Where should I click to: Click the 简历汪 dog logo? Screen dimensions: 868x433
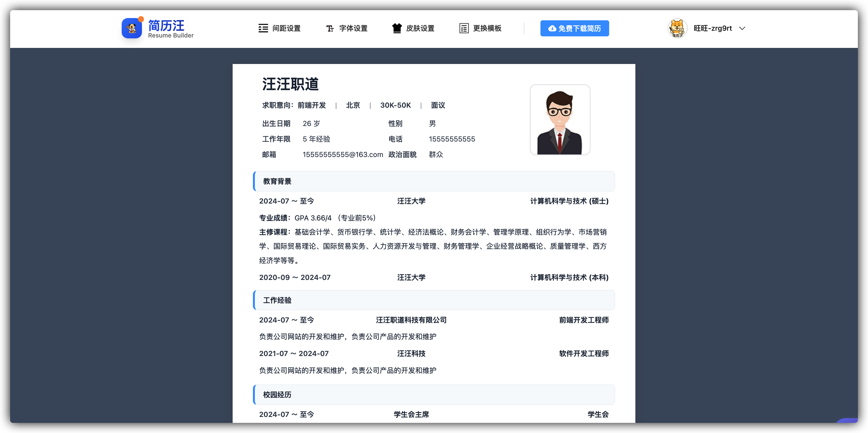pos(132,28)
